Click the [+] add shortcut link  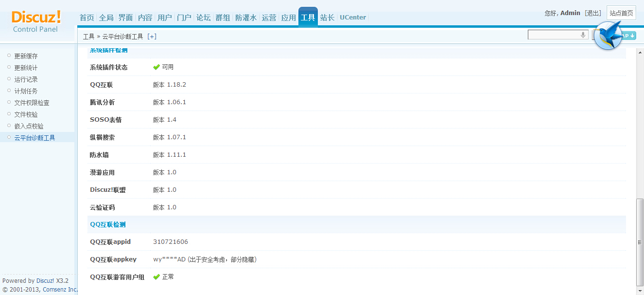click(152, 37)
